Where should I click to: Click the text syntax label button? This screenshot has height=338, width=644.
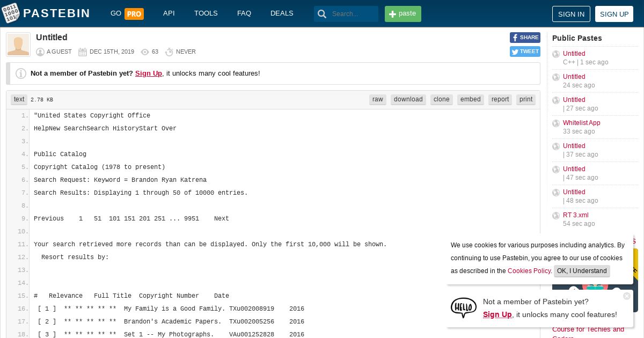(x=19, y=100)
